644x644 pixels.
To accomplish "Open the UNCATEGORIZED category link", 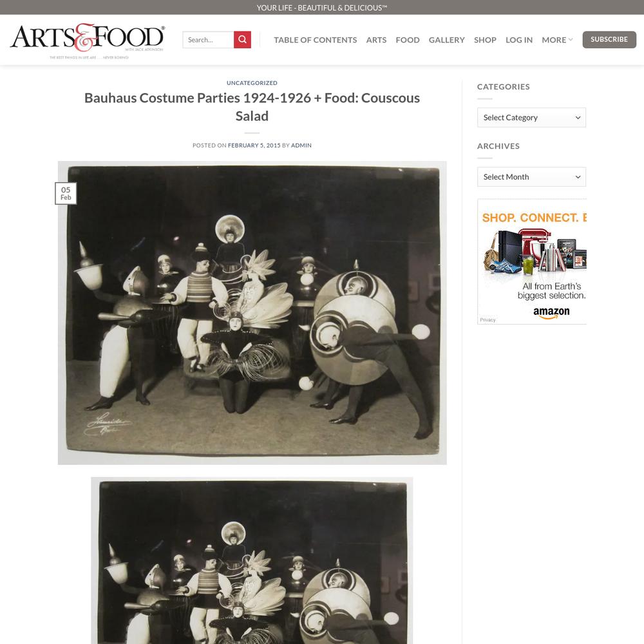I will point(252,83).
